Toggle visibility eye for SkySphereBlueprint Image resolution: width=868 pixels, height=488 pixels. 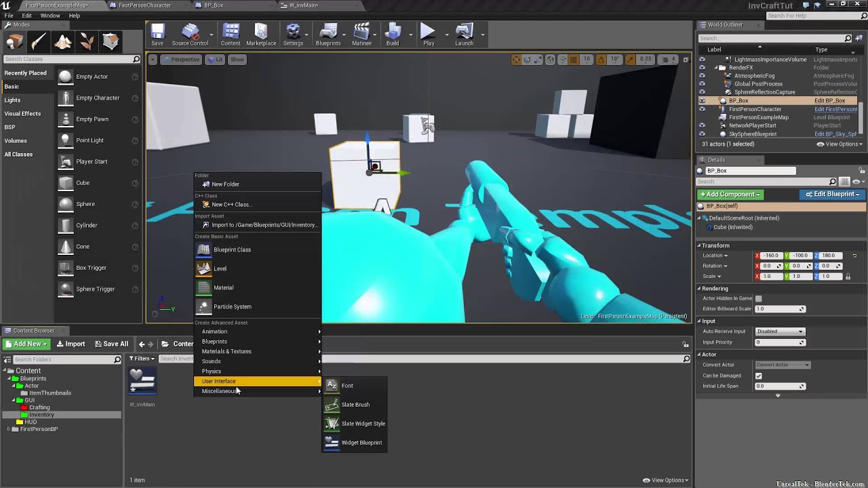tap(702, 134)
